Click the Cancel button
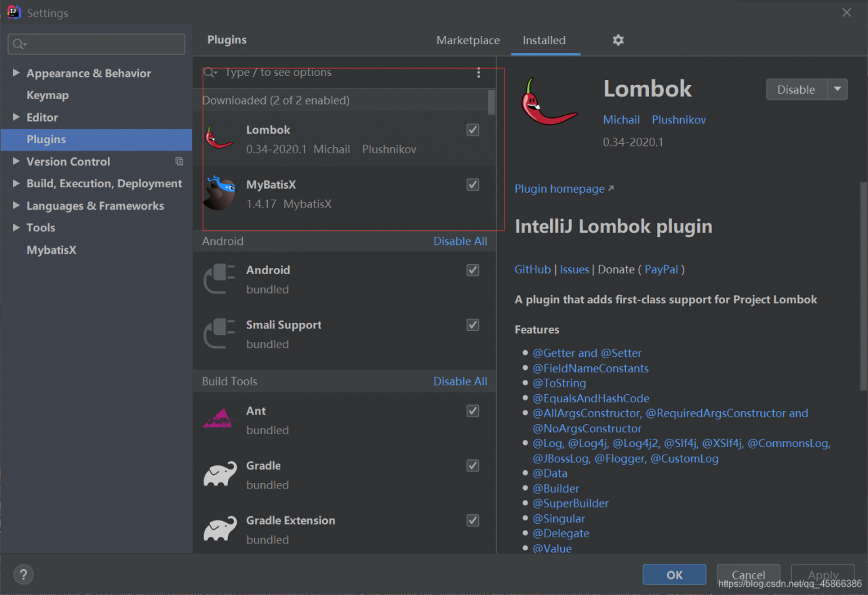Image resolution: width=868 pixels, height=595 pixels. point(749,575)
